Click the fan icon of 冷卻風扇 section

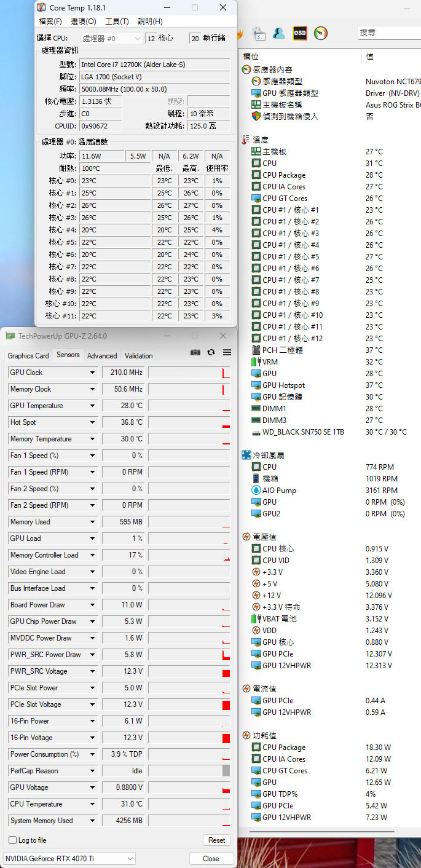tap(246, 455)
